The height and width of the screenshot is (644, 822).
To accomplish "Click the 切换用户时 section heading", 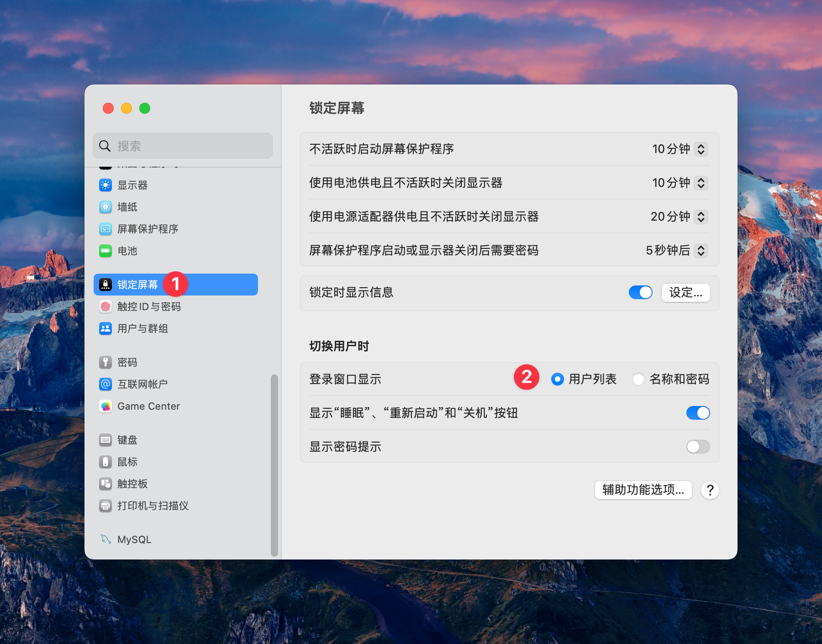I will tap(339, 346).
